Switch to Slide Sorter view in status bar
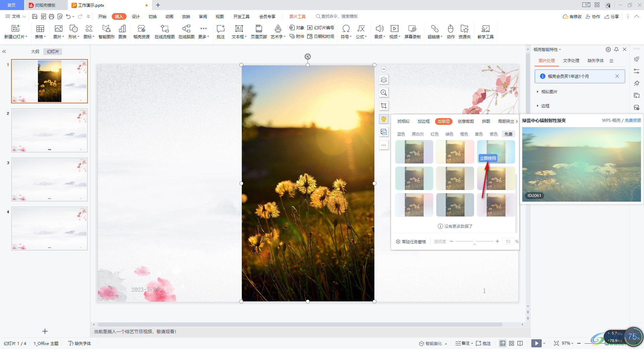This screenshot has height=349, width=644. coord(512,343)
